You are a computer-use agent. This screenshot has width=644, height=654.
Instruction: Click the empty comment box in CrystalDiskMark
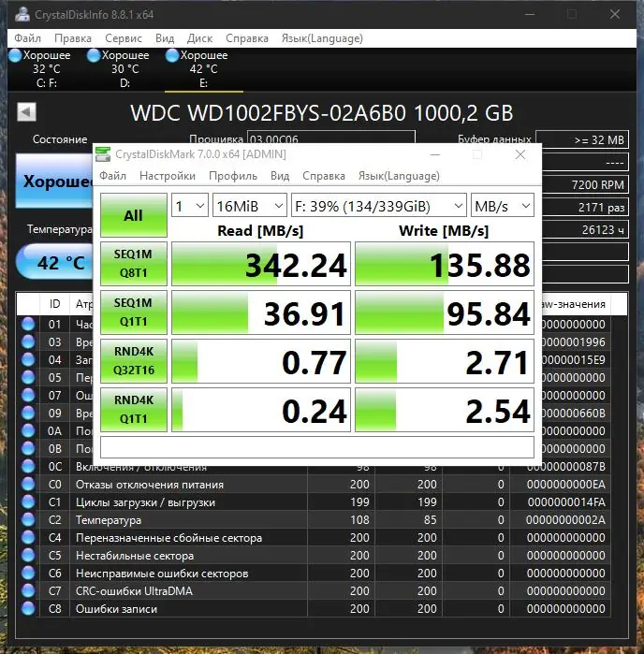point(317,447)
